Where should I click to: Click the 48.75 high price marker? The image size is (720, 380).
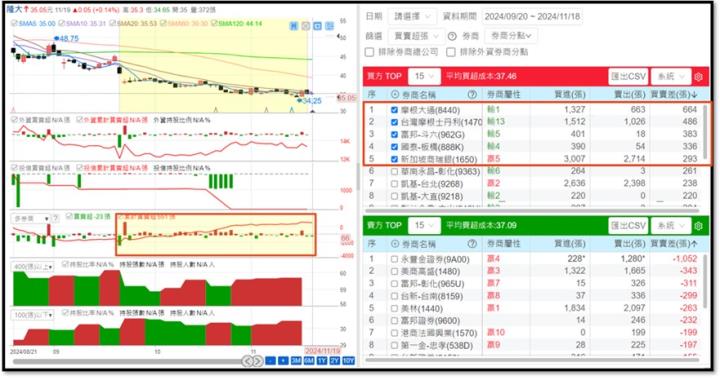pyautogui.click(x=66, y=39)
